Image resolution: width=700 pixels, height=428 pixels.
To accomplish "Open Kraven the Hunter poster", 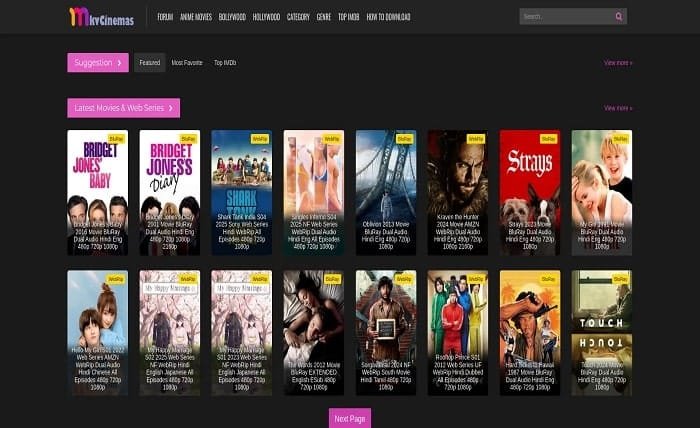I will point(458,192).
